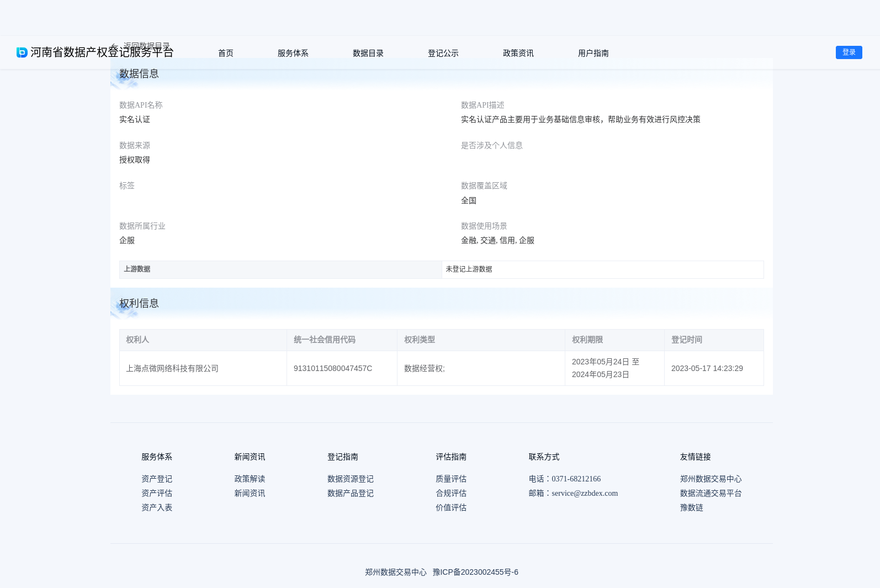Image resolution: width=880 pixels, height=588 pixels.
Task: Click email service@zzbdex.com
Action: click(x=585, y=493)
